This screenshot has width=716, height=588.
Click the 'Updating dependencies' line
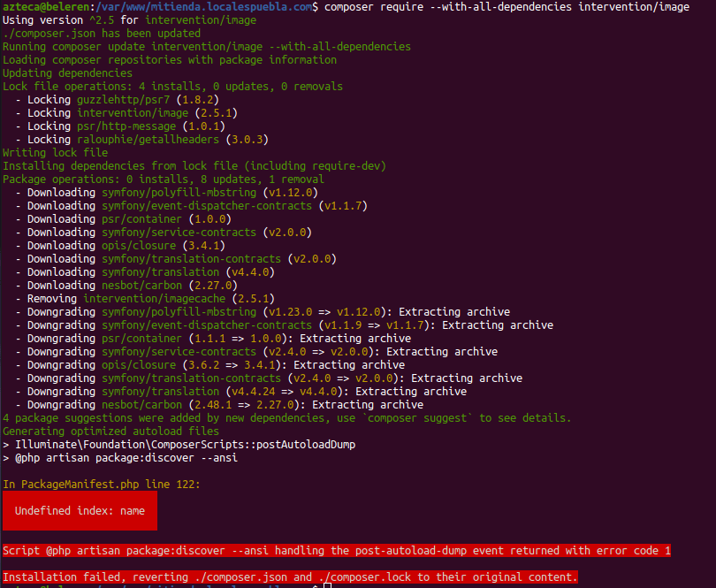point(67,73)
